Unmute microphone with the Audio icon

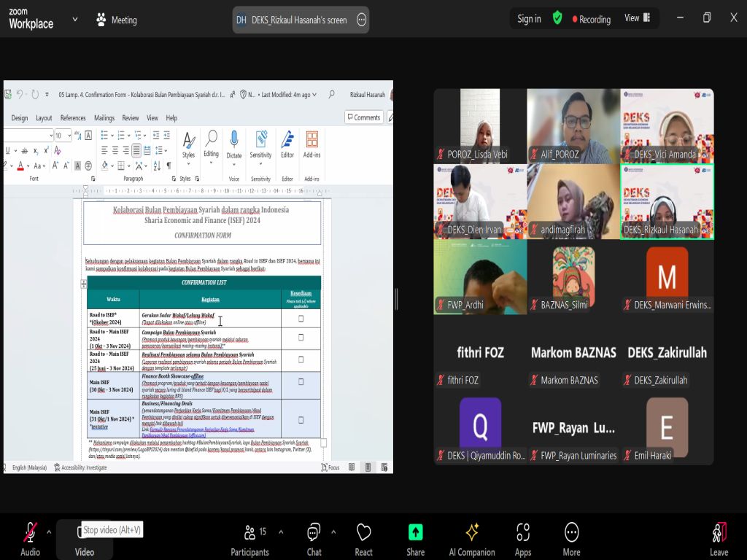pos(30,533)
